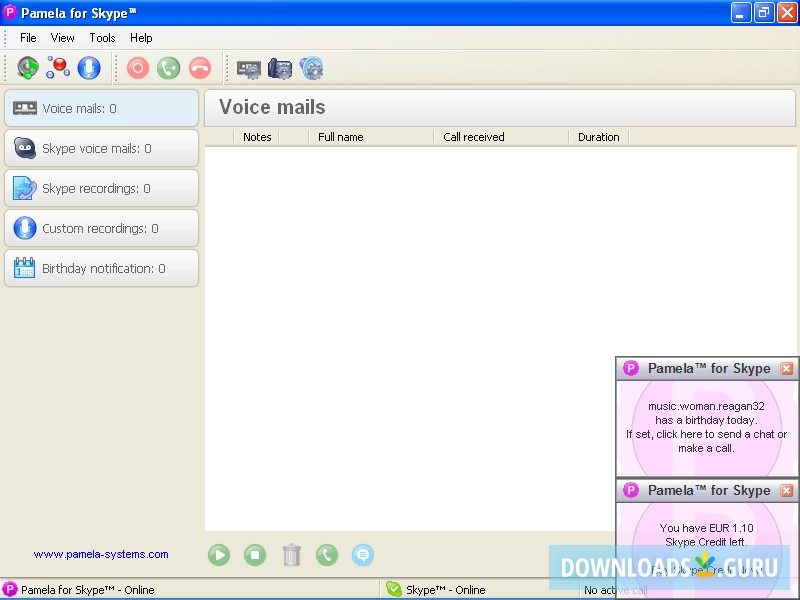Click the green Play button
This screenshot has height=600, width=800.
pos(219,555)
